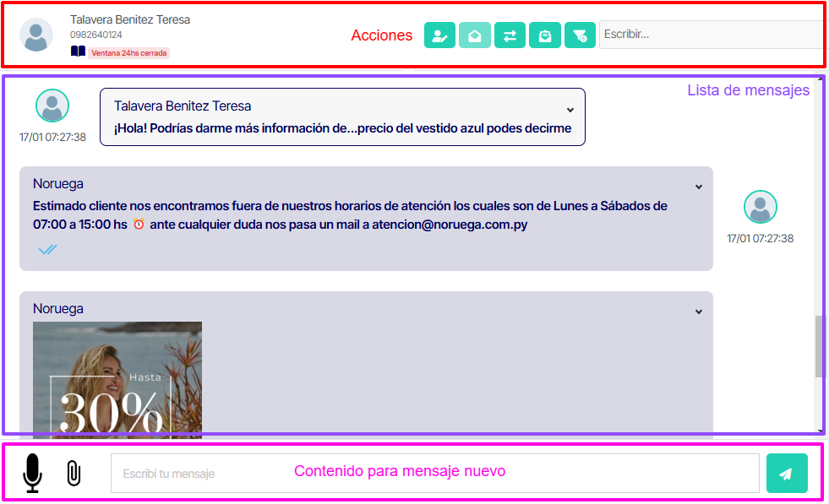
Task: Select the edit contact icon
Action: pos(439,35)
